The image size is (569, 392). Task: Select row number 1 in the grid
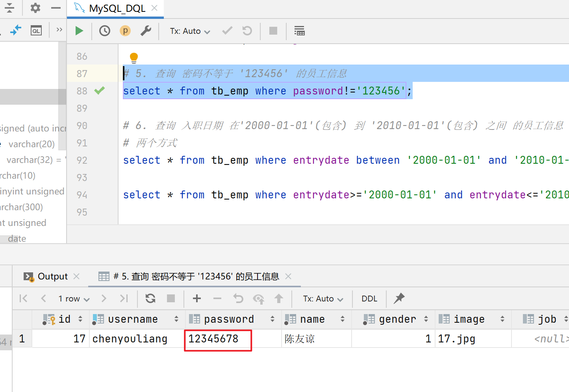[22, 339]
